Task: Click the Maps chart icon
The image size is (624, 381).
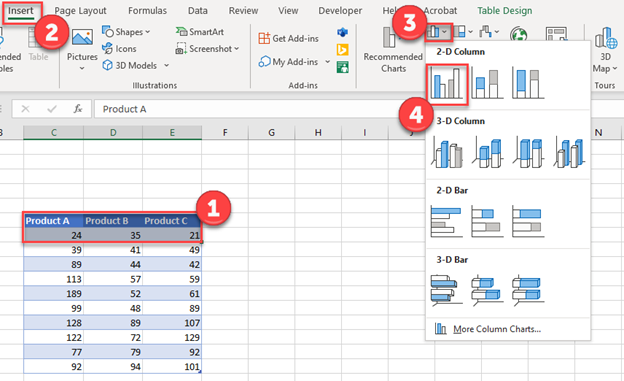Action: [x=519, y=34]
